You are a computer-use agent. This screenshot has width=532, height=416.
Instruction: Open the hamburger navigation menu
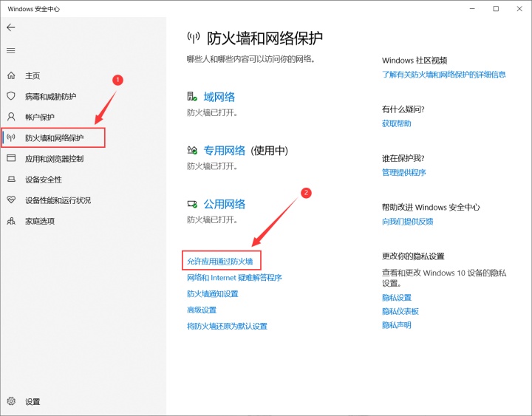(x=11, y=50)
